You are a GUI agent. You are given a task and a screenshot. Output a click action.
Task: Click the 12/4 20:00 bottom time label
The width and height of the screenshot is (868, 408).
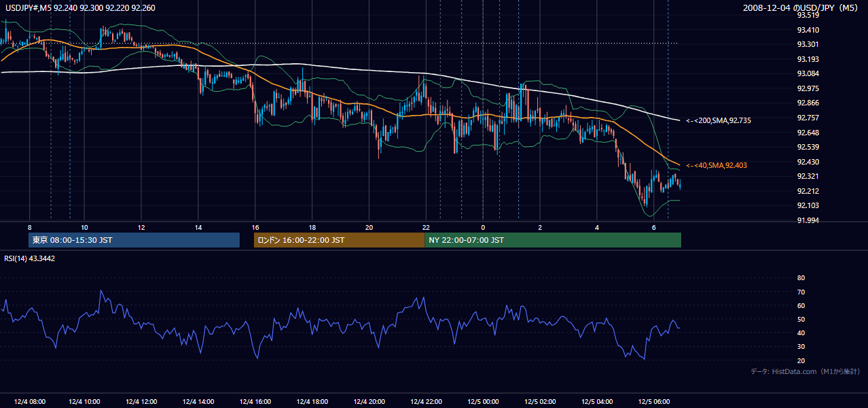point(370,402)
